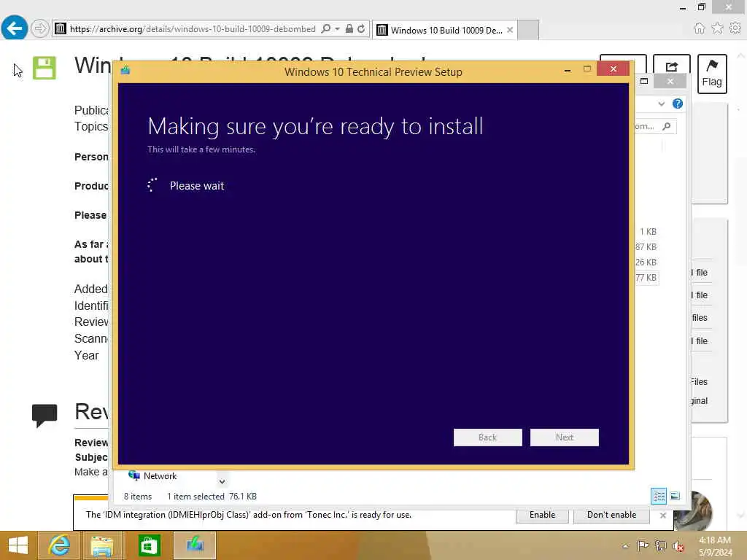Click the setup window title bar icon
Screen dimensions: 747x560
coord(125,71)
